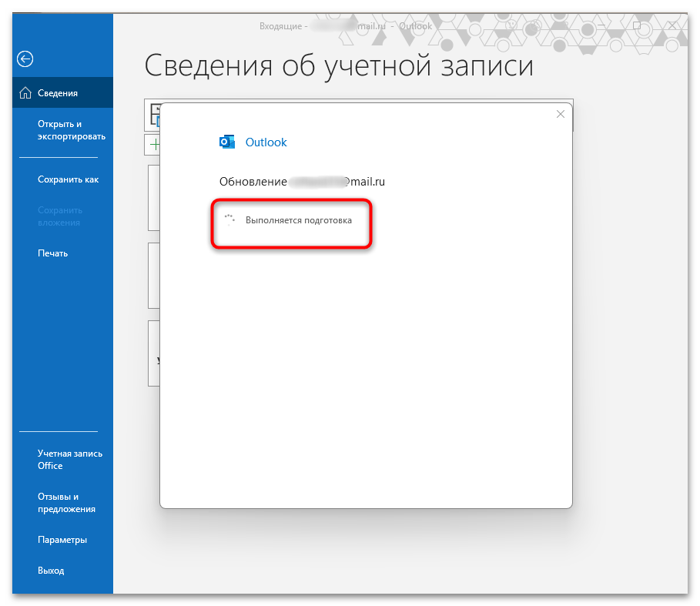Click the Выполняется подготовка status text
Image resolution: width=700 pixels, height=606 pixels.
coord(299,220)
